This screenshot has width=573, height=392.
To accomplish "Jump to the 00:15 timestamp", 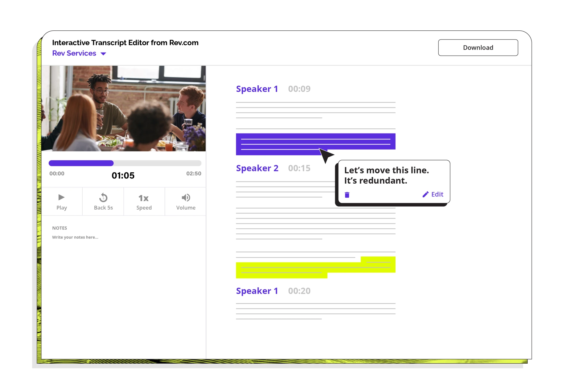I will tap(299, 168).
